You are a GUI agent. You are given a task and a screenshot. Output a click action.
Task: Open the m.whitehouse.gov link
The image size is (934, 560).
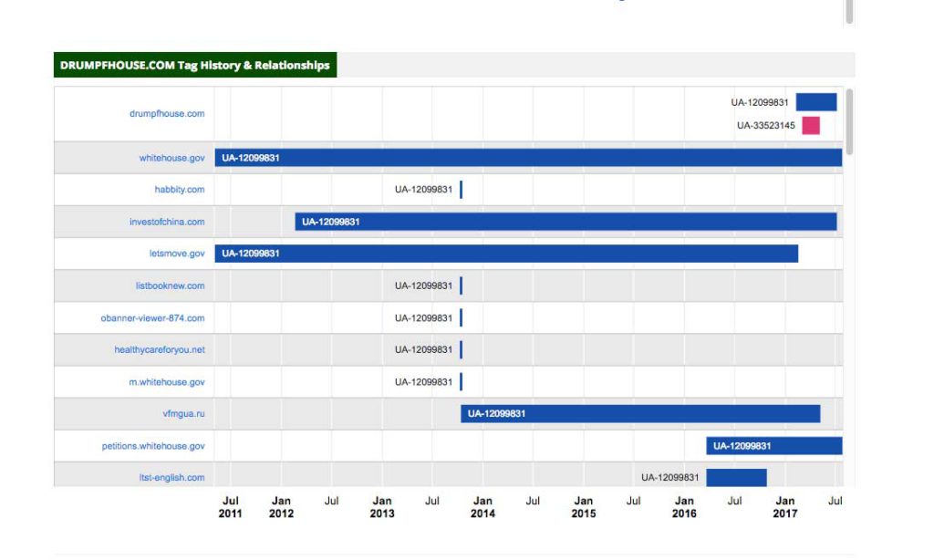pyautogui.click(x=167, y=382)
